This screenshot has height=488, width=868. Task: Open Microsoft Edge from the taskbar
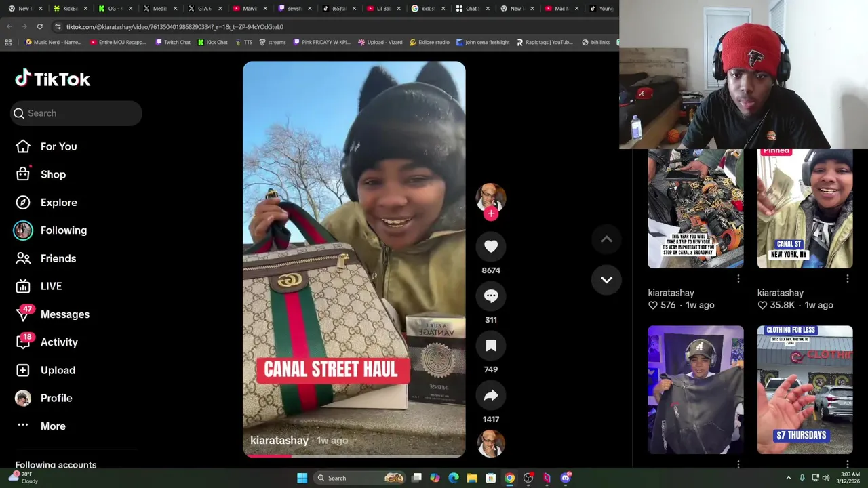(x=454, y=478)
